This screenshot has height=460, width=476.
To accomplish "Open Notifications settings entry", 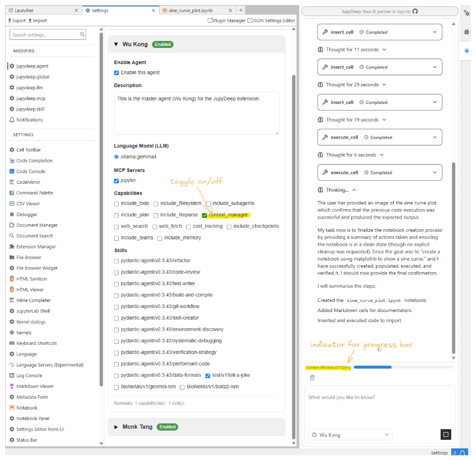I will 26,120.
